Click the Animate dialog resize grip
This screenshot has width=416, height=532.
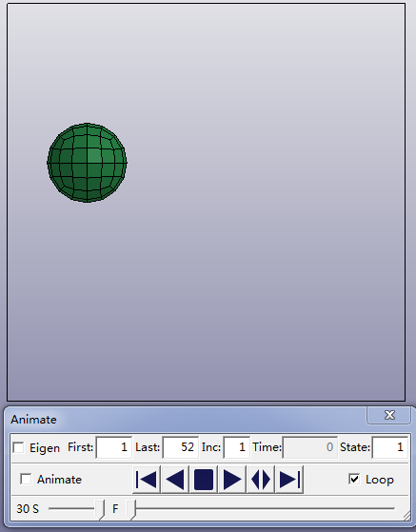click(406, 516)
